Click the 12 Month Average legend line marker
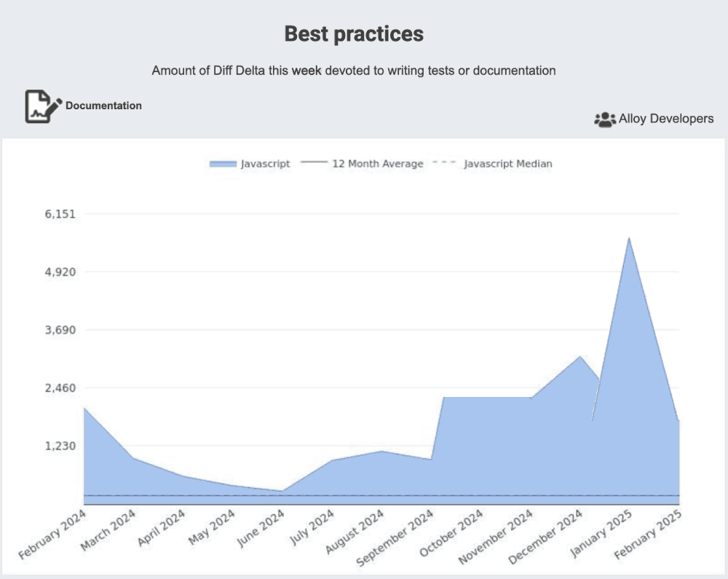This screenshot has width=728, height=579. point(314,165)
